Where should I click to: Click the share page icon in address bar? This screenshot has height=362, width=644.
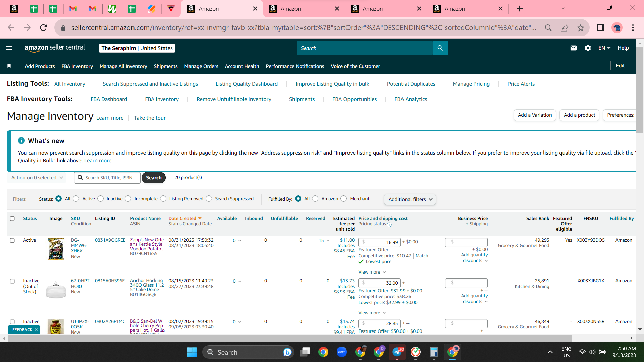point(565,28)
